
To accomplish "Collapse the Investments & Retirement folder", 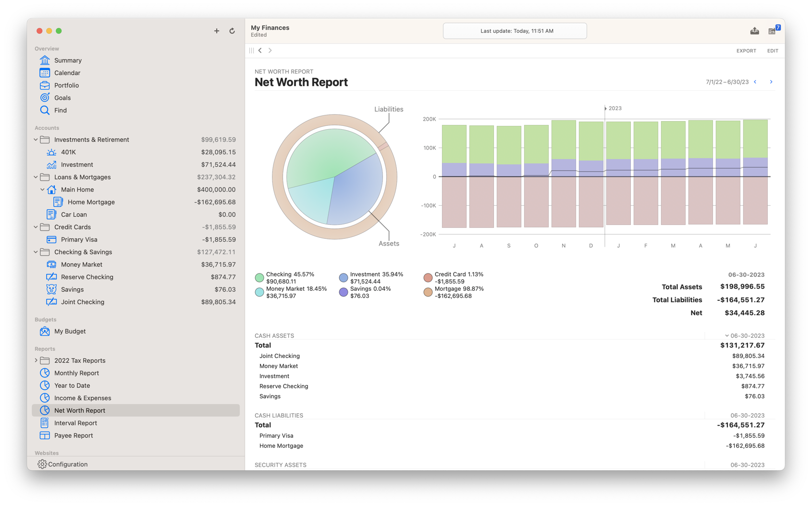I will [x=36, y=139].
